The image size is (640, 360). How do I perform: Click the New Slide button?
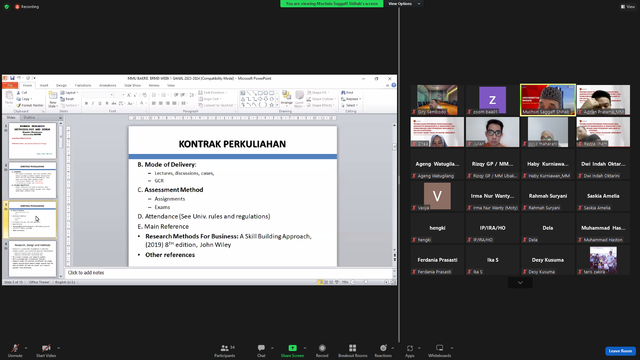[53, 99]
